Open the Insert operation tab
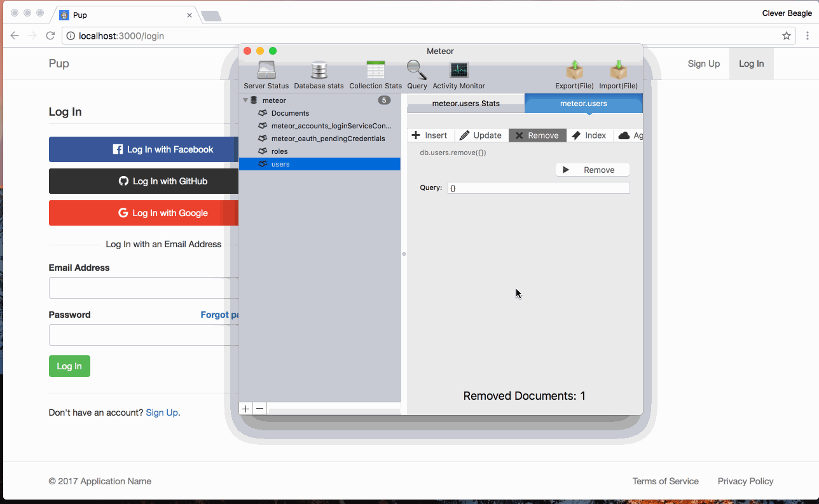 pyautogui.click(x=430, y=135)
